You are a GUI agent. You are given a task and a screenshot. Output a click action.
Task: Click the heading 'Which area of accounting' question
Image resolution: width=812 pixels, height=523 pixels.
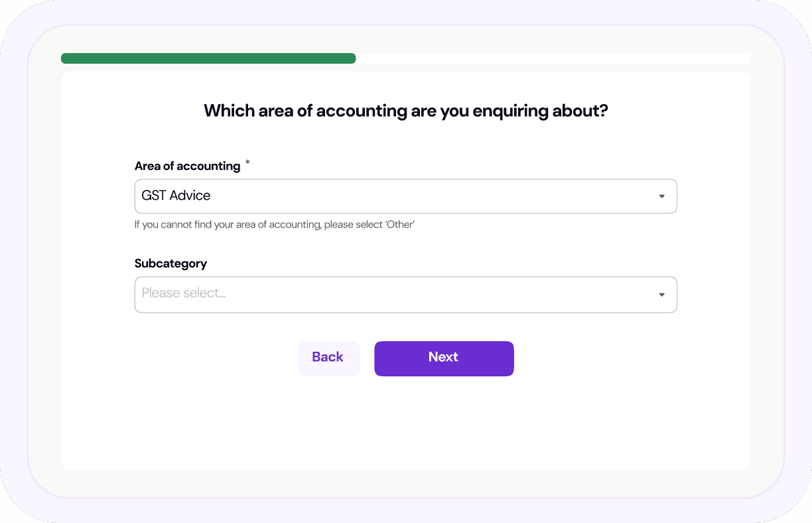coord(405,111)
